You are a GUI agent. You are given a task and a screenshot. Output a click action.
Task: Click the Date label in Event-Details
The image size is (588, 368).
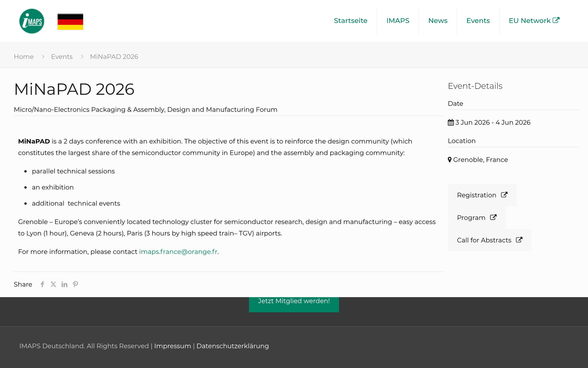455,103
